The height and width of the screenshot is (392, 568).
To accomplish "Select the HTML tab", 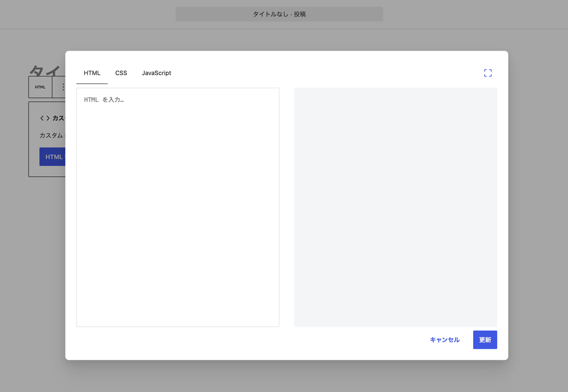I will (x=92, y=73).
